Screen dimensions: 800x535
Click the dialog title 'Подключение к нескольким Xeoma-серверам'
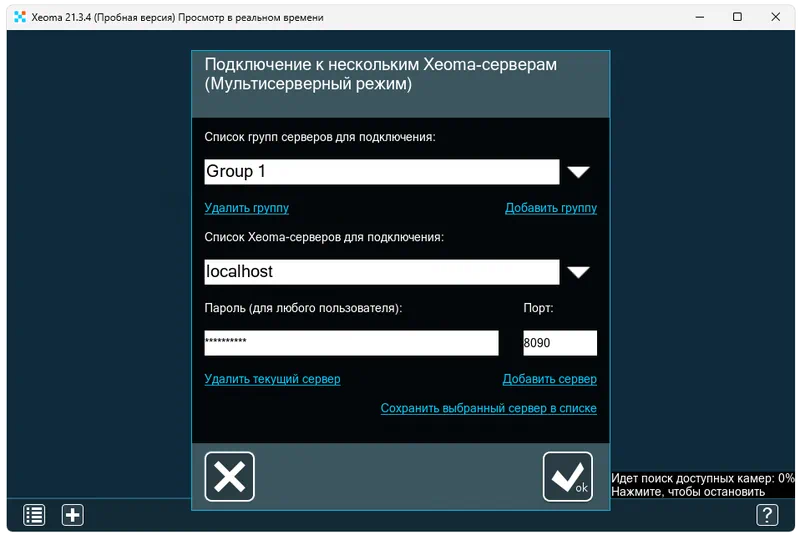click(381, 65)
